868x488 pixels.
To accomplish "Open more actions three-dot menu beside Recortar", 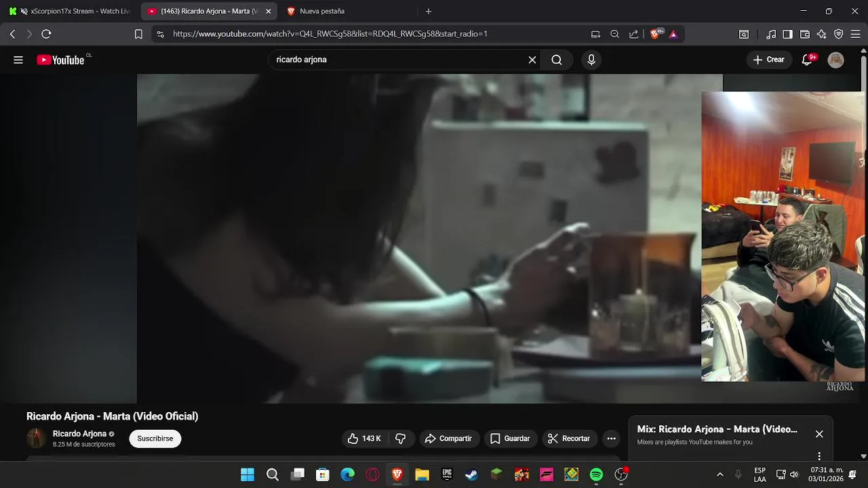I will (x=612, y=439).
